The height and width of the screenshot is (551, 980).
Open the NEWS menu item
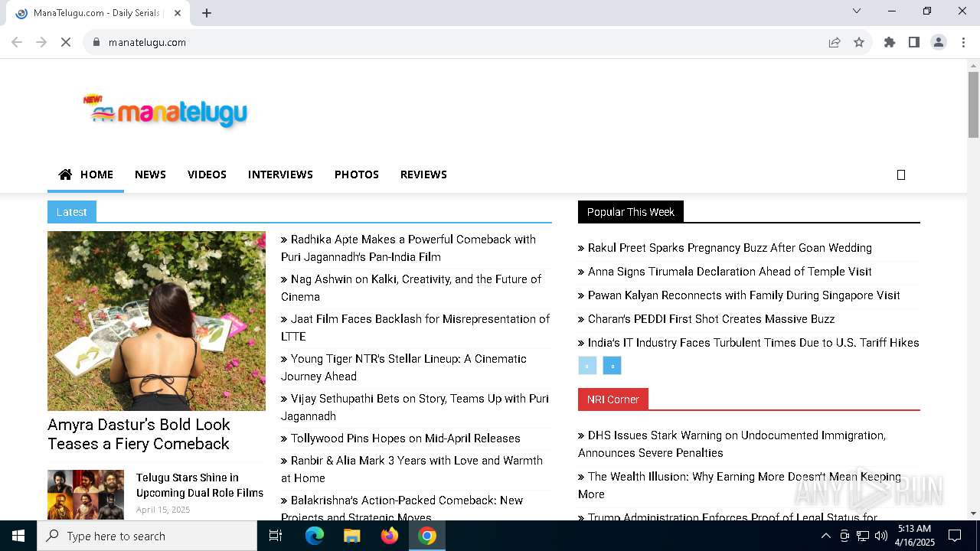(150, 174)
